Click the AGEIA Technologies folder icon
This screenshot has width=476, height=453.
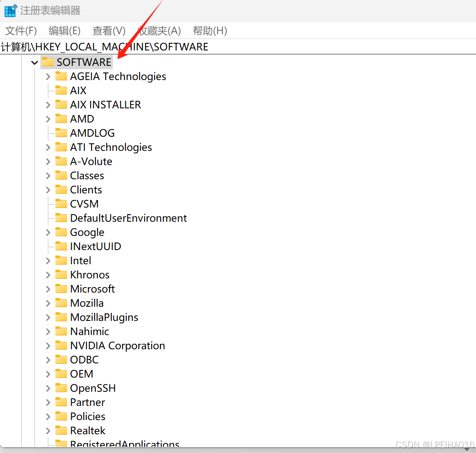pyautogui.click(x=61, y=76)
